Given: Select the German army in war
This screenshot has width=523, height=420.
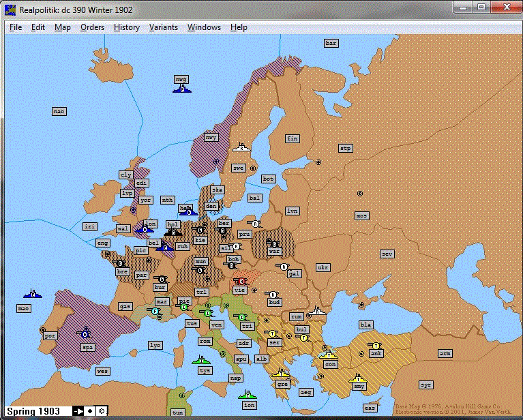Looking at the screenshot, I should point(274,244).
